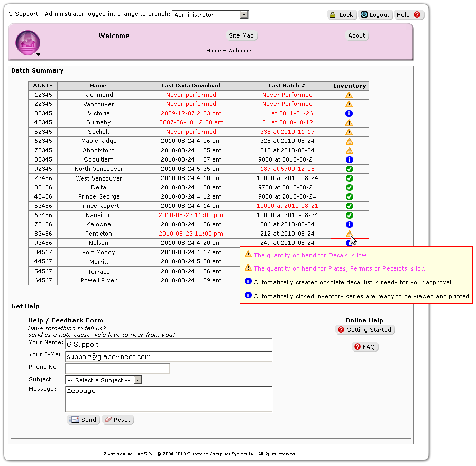Click the Lock button
Screen dimensions: 476x466
(341, 15)
